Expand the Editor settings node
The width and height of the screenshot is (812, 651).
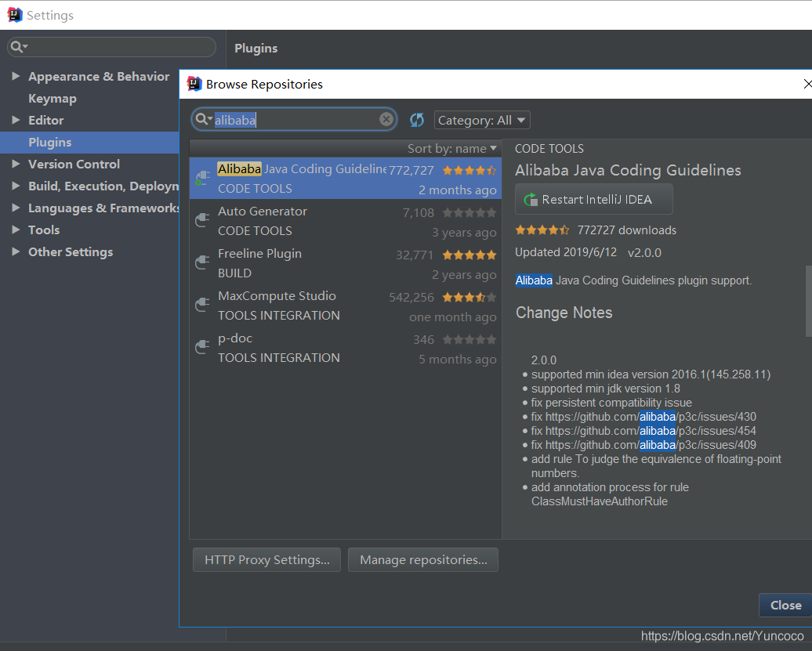pos(16,120)
